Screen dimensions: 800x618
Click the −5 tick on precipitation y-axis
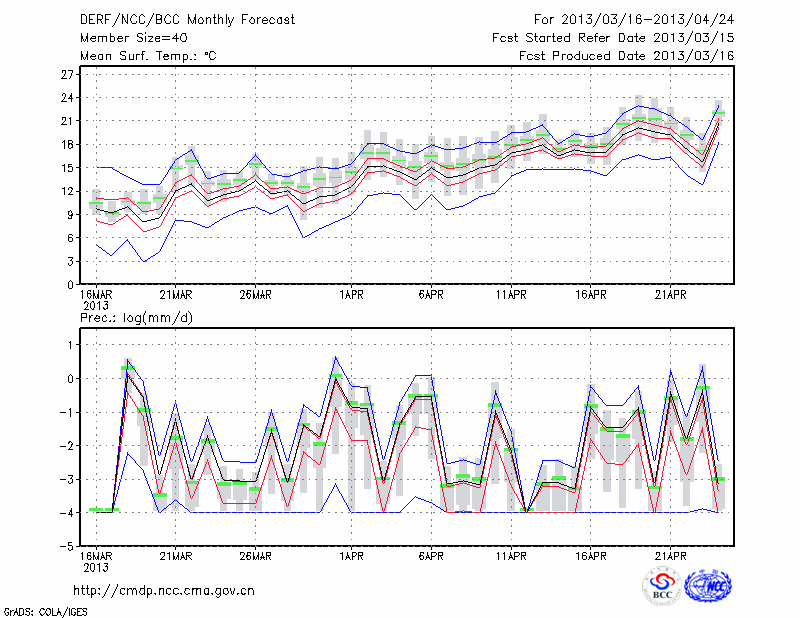[67, 547]
